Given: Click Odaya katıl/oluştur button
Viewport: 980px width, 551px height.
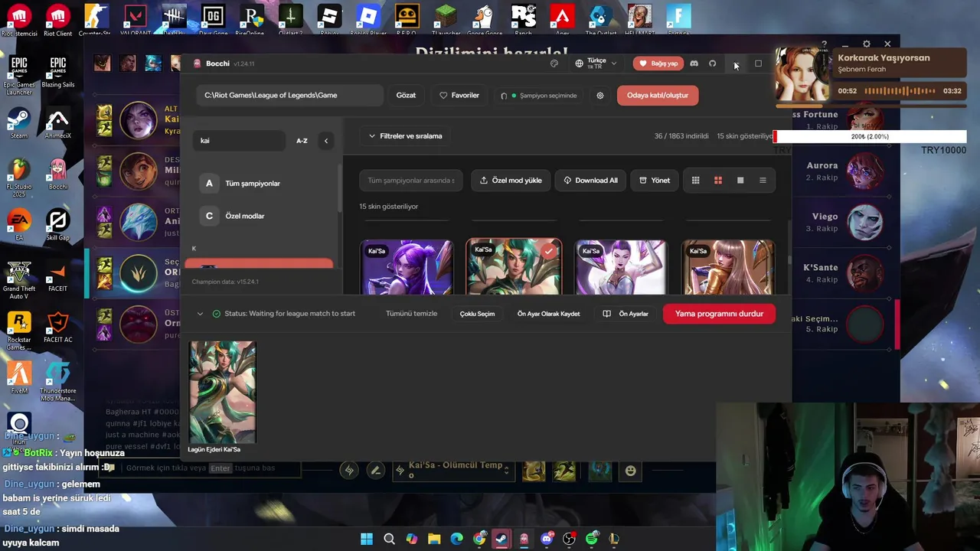Looking at the screenshot, I should pos(658,96).
